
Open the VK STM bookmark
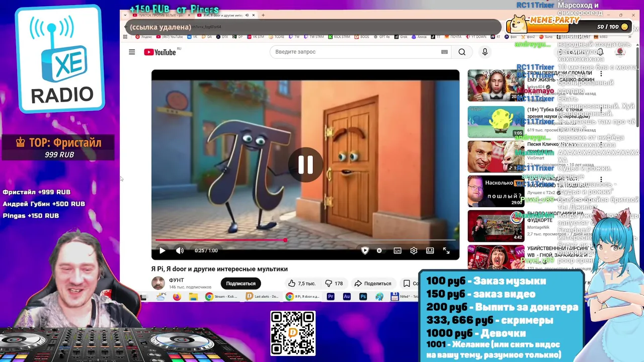(255, 37)
